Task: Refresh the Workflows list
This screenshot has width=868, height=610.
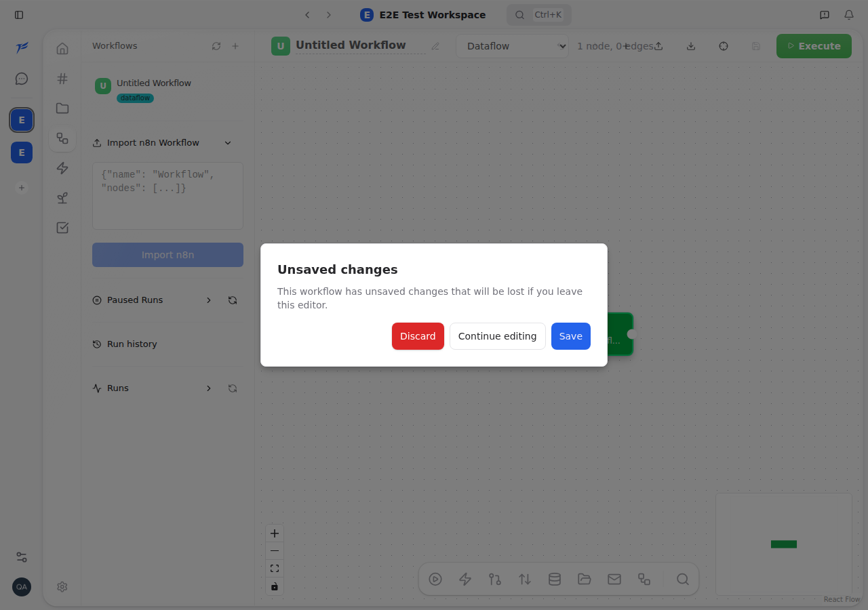Action: (x=216, y=46)
